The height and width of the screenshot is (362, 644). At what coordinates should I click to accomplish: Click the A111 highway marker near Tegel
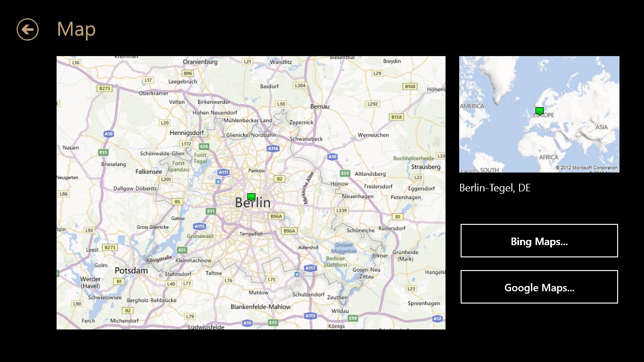pyautogui.click(x=224, y=172)
